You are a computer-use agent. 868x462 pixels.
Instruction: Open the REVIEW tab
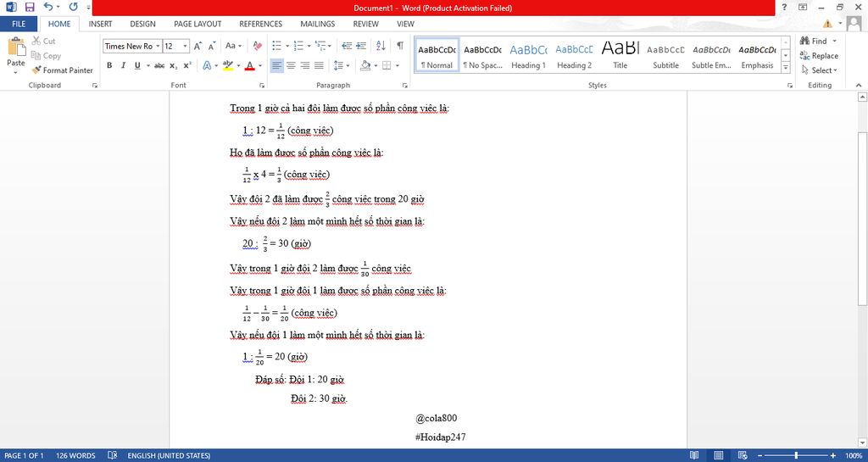pyautogui.click(x=366, y=24)
